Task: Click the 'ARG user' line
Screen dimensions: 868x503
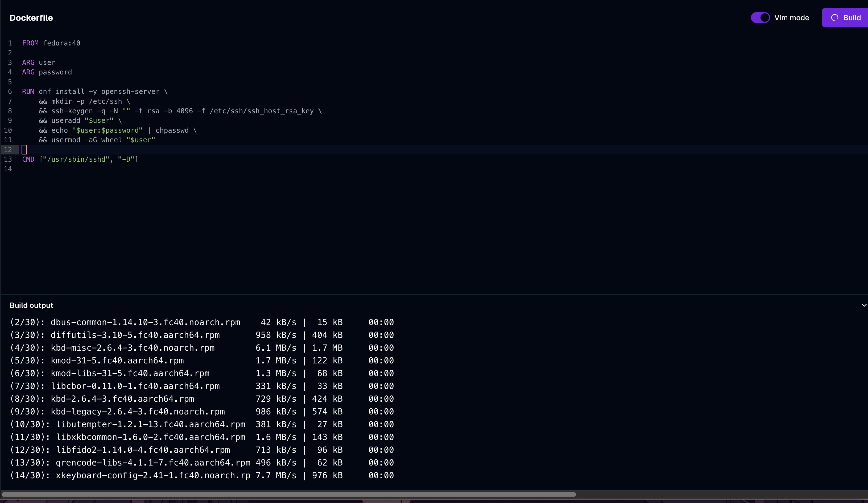Action: [39, 63]
